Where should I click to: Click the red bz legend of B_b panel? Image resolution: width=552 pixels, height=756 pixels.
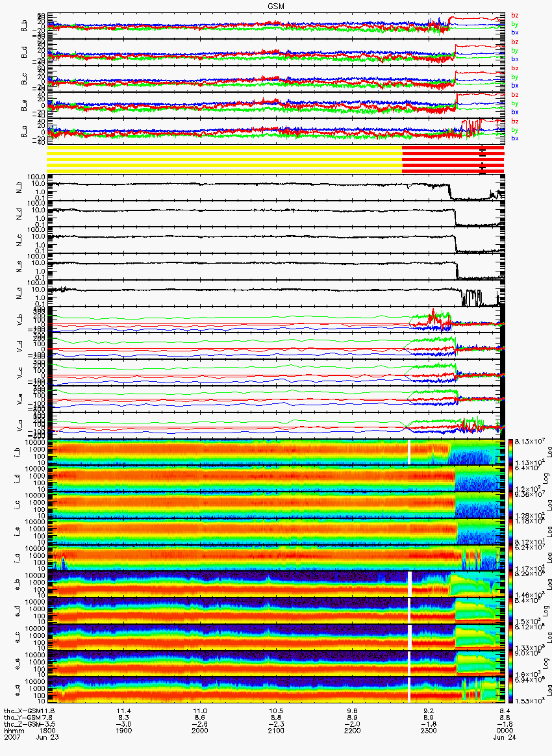tap(515, 16)
